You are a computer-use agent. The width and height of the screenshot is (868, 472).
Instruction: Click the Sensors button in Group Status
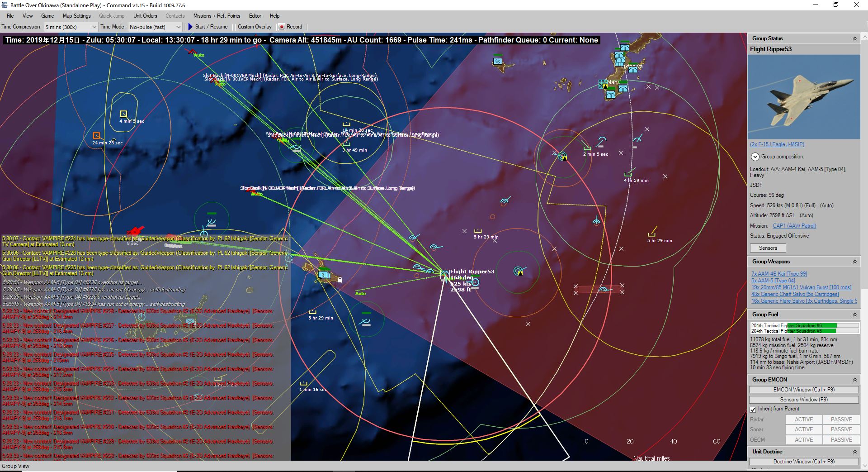(x=768, y=248)
